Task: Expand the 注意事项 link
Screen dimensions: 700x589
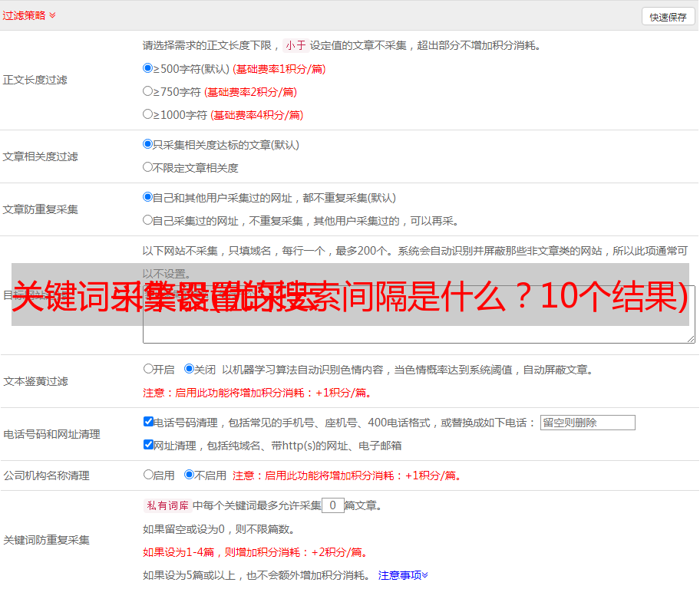Action: (403, 575)
